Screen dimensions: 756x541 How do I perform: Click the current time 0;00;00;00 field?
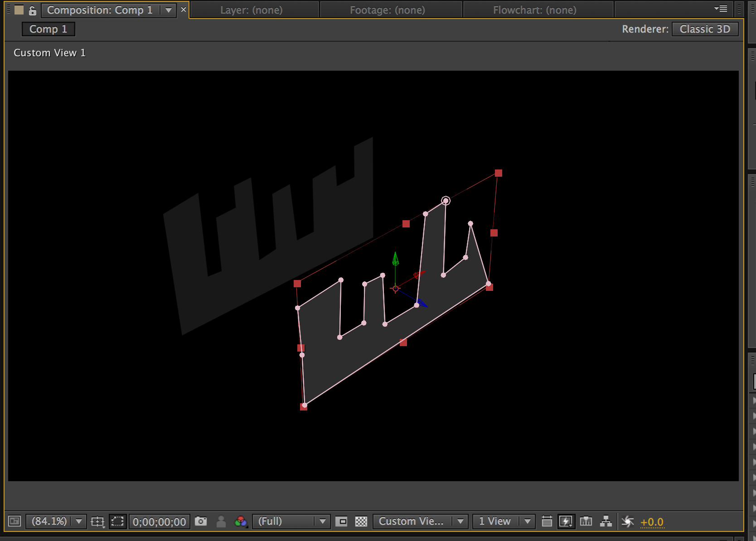tap(160, 522)
